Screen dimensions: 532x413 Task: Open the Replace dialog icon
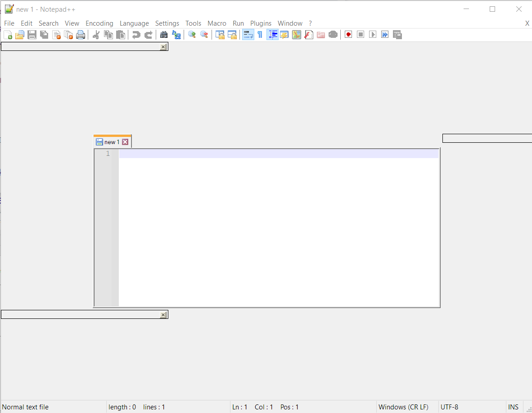(176, 35)
